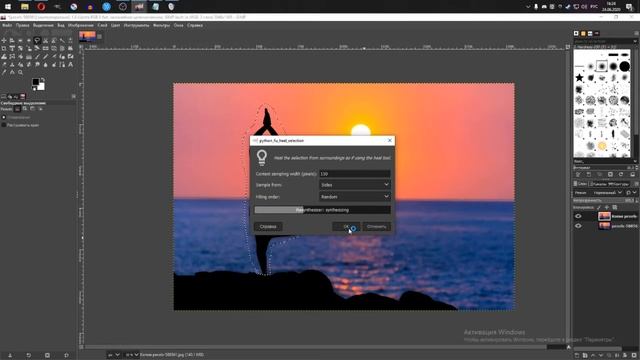The height and width of the screenshot is (360, 640).
Task: Click Create new brush icon
Action: (589, 174)
